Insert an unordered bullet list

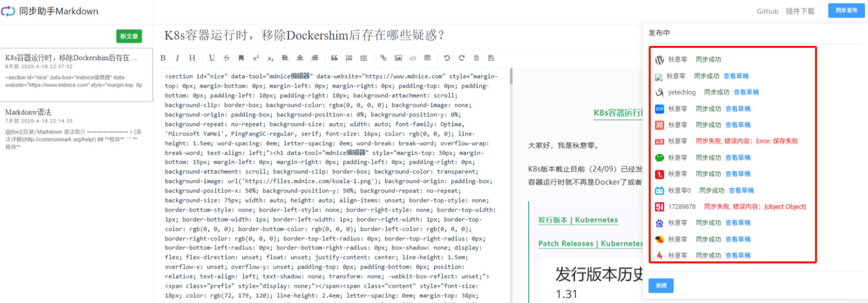click(x=363, y=58)
